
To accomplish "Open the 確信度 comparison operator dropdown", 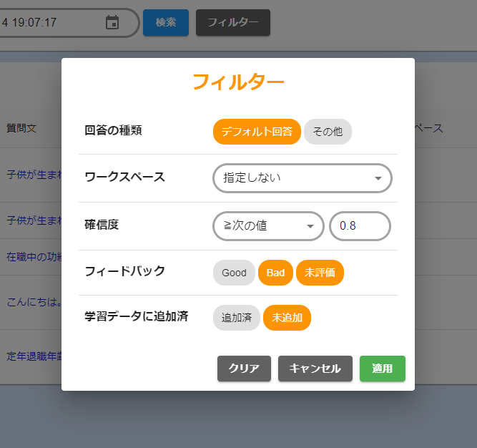I will coord(268,226).
